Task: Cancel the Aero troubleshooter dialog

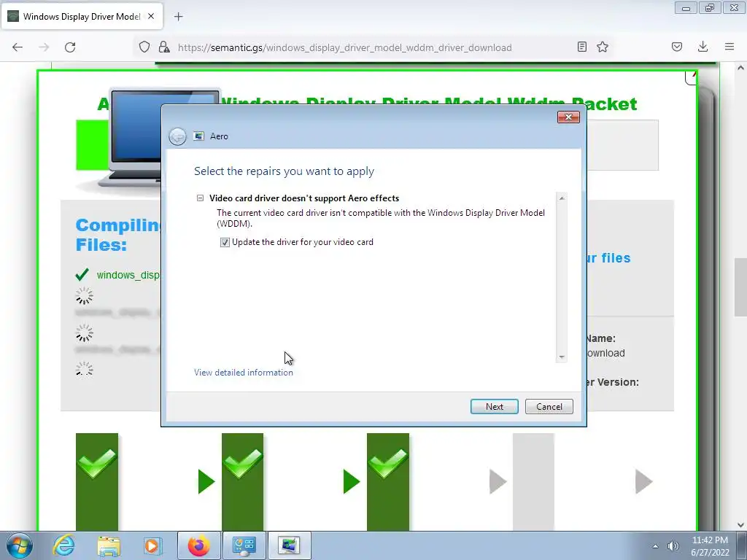Action: click(x=549, y=407)
